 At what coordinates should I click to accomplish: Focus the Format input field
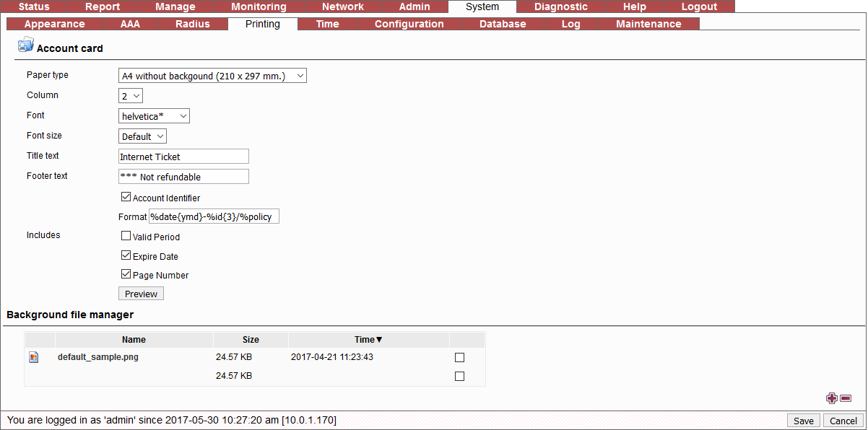tap(214, 216)
